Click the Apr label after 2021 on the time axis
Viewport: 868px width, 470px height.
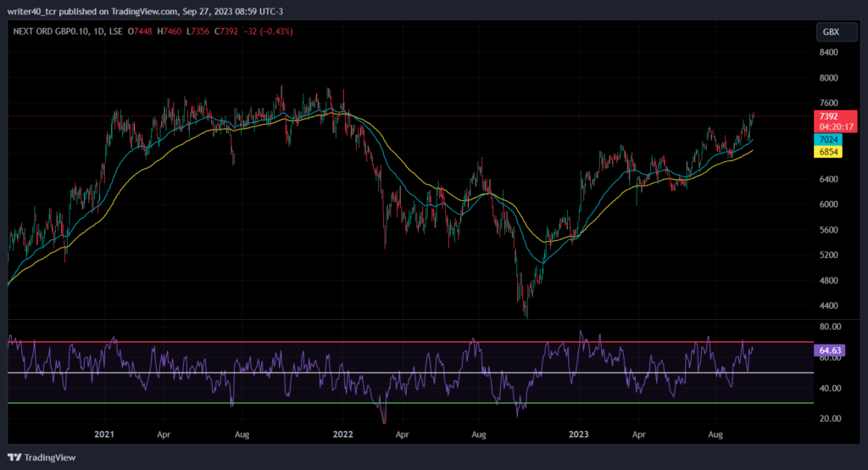click(x=164, y=434)
